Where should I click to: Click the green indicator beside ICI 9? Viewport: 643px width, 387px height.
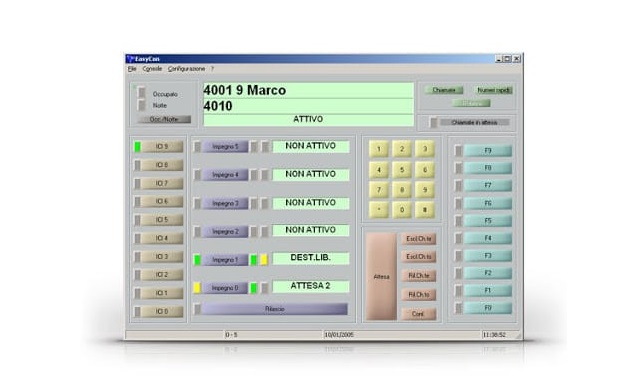[138, 147]
